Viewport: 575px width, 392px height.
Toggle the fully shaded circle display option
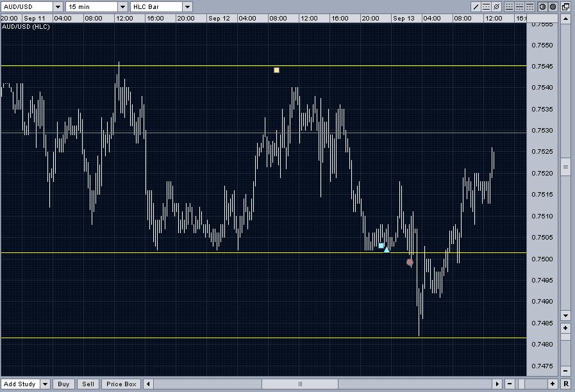pos(553,6)
